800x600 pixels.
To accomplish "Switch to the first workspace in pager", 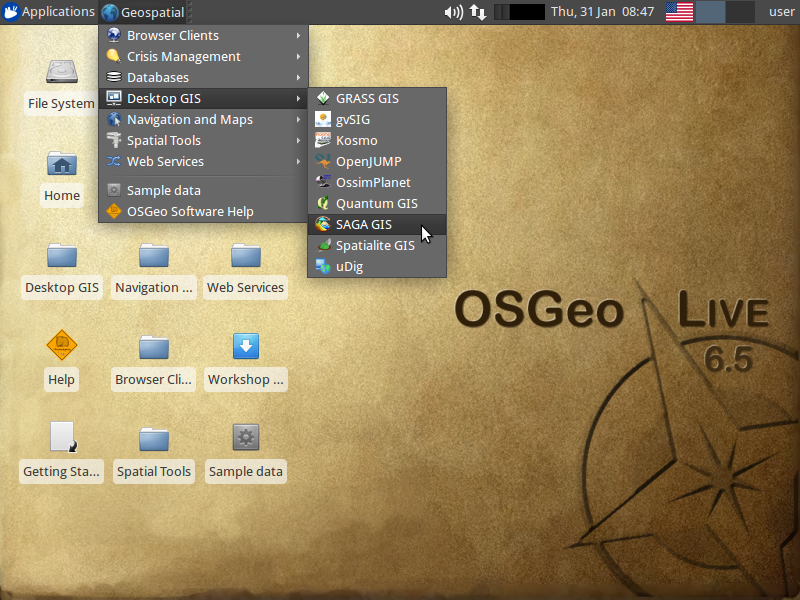I will (x=711, y=12).
